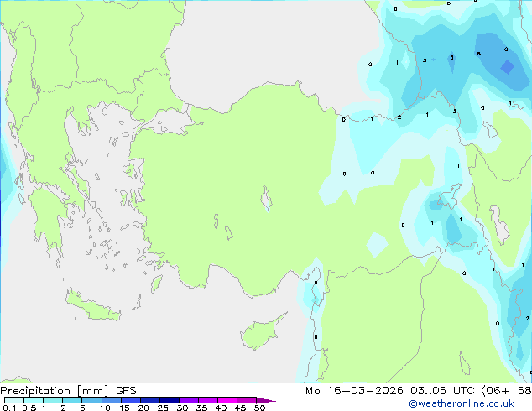Click the navy swatch between 25 and 30
Image resolution: width=532 pixels, height=411 pixels.
tap(169, 400)
